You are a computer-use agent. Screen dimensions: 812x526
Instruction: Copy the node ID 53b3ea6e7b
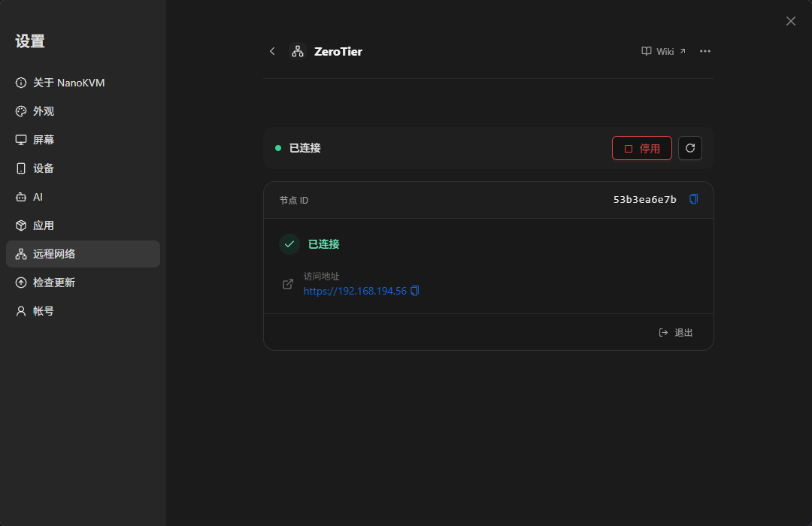[693, 199]
